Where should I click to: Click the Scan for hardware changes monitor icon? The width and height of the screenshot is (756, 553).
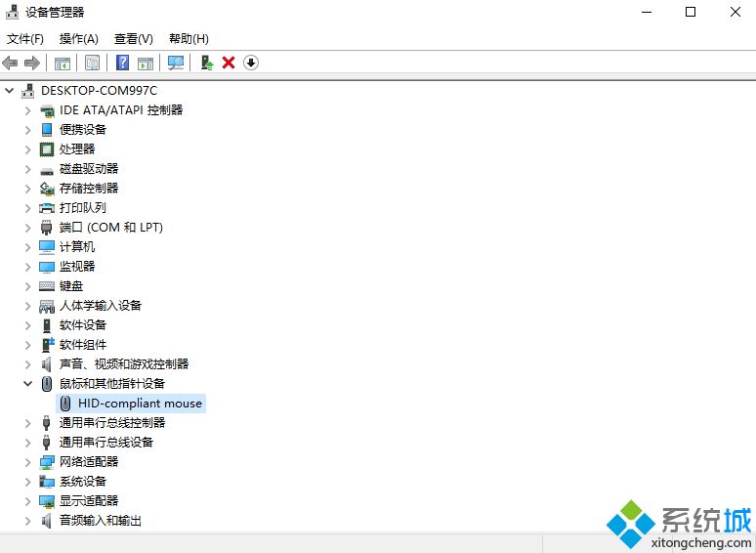tap(176, 63)
